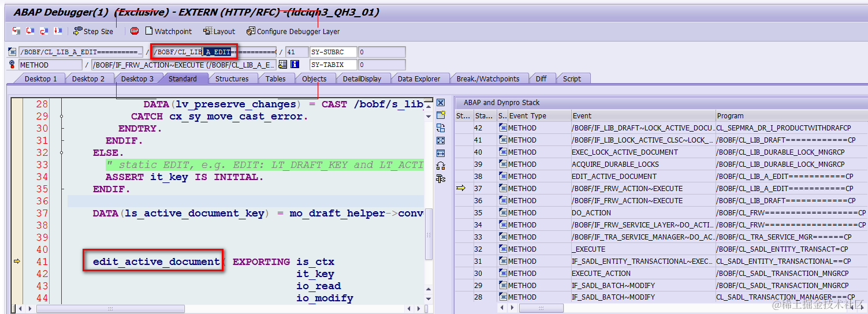Click the Return (step out) icon
Viewport: 868px width, 314px height.
pyautogui.click(x=44, y=31)
